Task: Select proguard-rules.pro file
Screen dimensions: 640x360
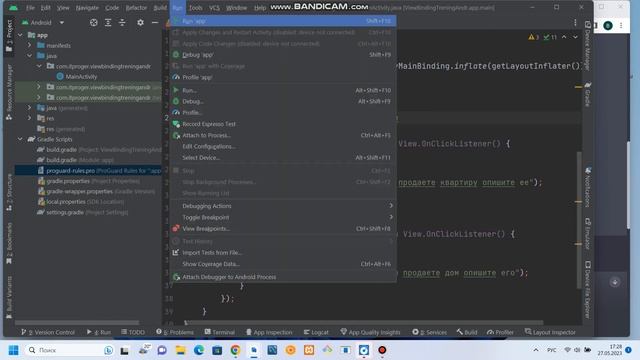Action: pos(88,171)
